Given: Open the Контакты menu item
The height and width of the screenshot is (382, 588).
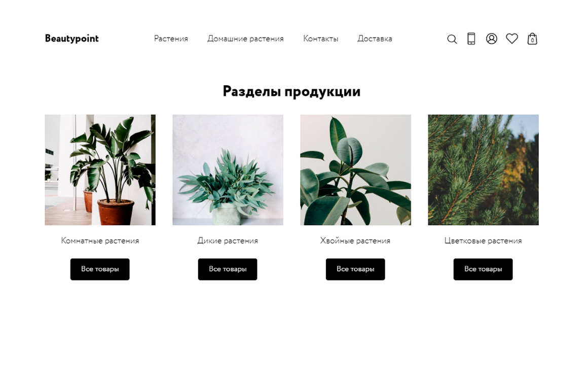Looking at the screenshot, I should pyautogui.click(x=321, y=39).
